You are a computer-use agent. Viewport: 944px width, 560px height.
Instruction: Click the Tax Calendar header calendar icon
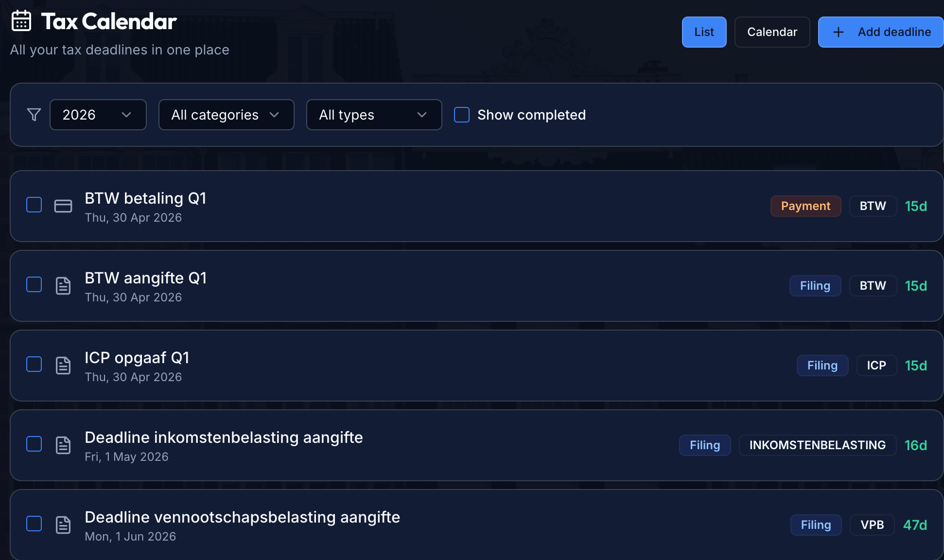pyautogui.click(x=21, y=21)
